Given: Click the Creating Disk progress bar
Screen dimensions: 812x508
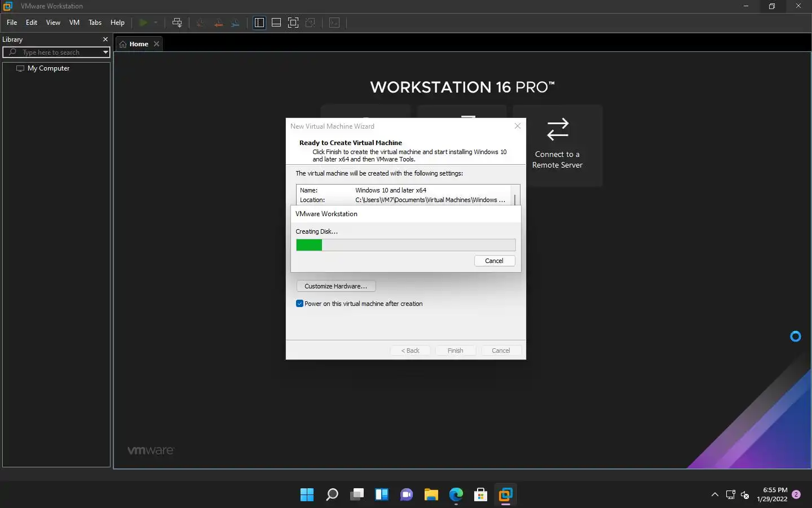Looking at the screenshot, I should [x=406, y=245].
